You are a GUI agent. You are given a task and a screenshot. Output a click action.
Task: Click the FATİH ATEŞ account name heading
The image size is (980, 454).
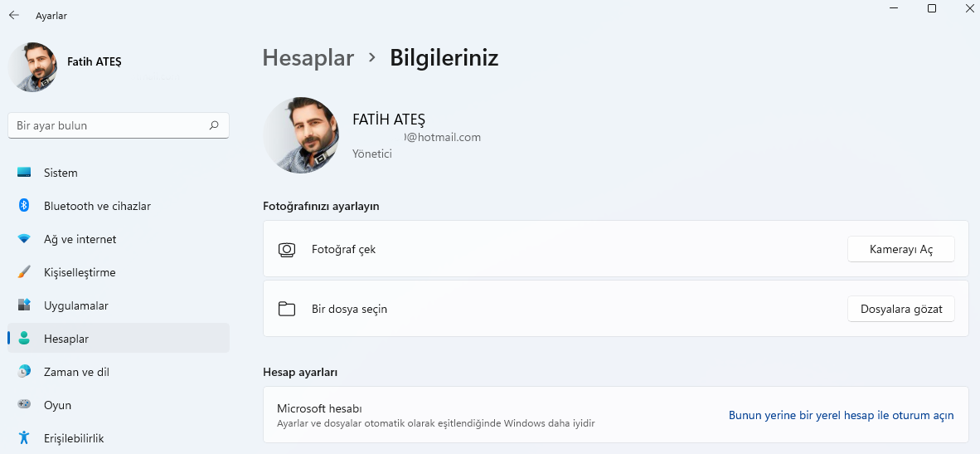click(x=389, y=120)
